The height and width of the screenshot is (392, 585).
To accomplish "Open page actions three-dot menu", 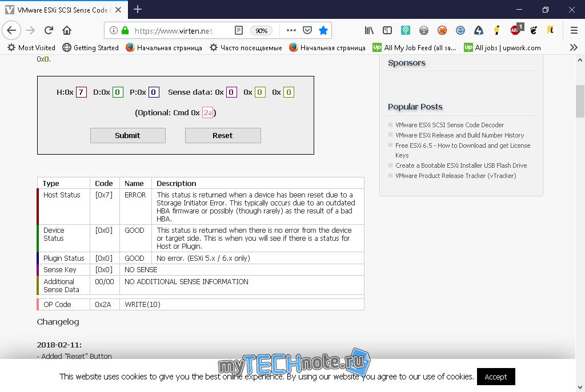I will [x=291, y=30].
